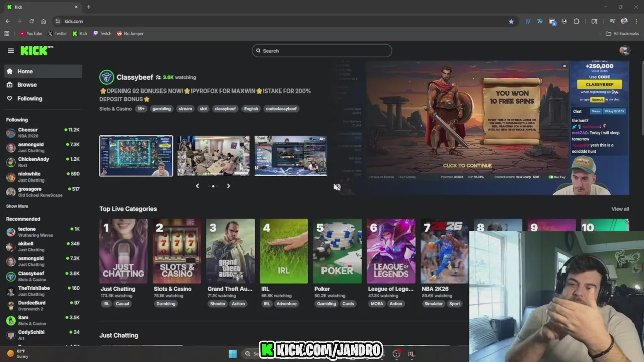The image size is (644, 362).
Task: Open the IRL category card
Action: click(x=284, y=251)
